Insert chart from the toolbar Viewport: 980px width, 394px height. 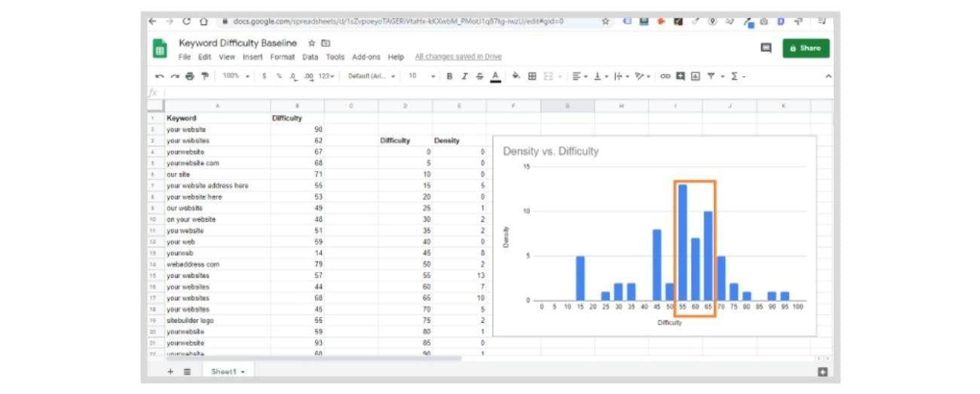click(x=695, y=76)
